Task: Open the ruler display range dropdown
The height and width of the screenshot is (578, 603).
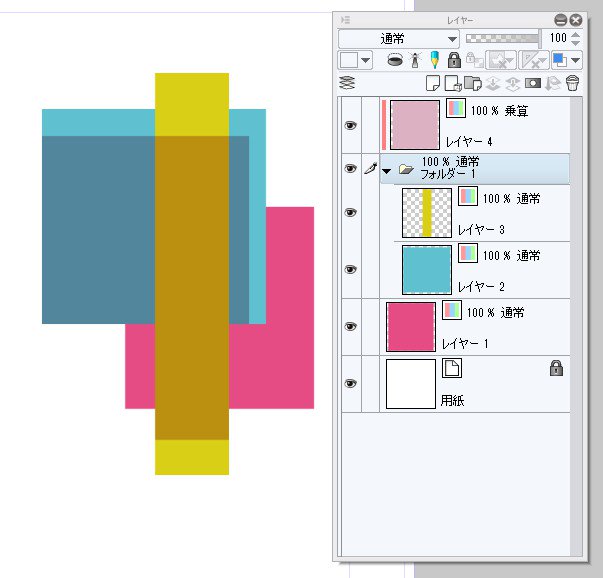Action: pyautogui.click(x=533, y=60)
